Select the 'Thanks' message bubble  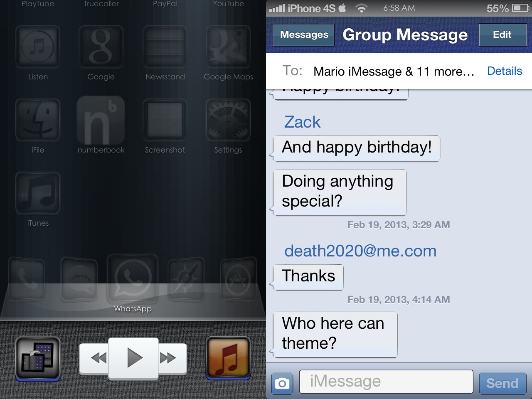coord(308,277)
